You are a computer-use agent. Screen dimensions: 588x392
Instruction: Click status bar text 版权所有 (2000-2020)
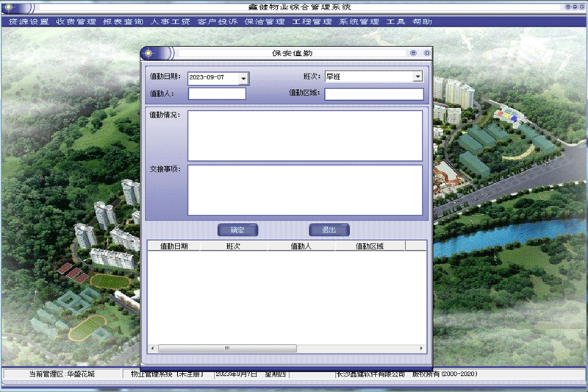445,374
